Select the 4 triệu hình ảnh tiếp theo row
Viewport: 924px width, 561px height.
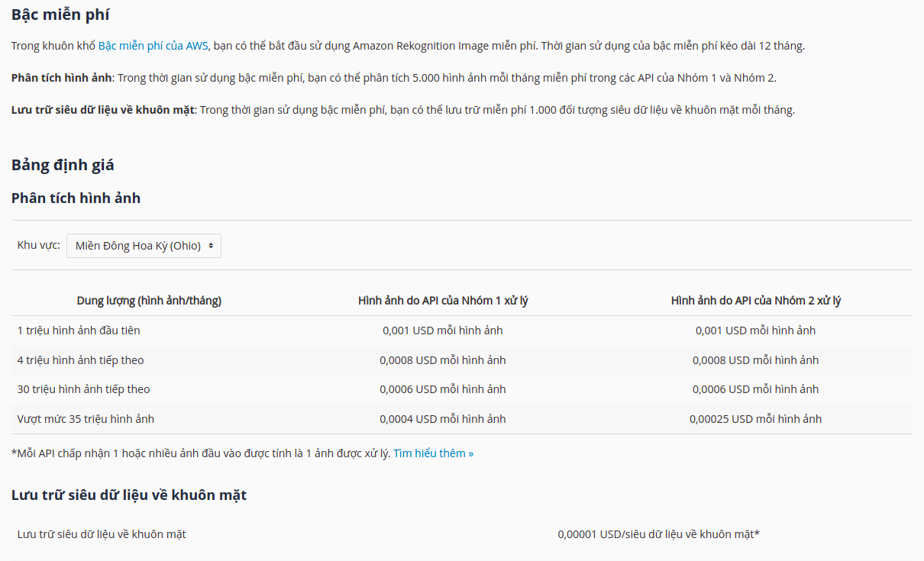(80, 360)
